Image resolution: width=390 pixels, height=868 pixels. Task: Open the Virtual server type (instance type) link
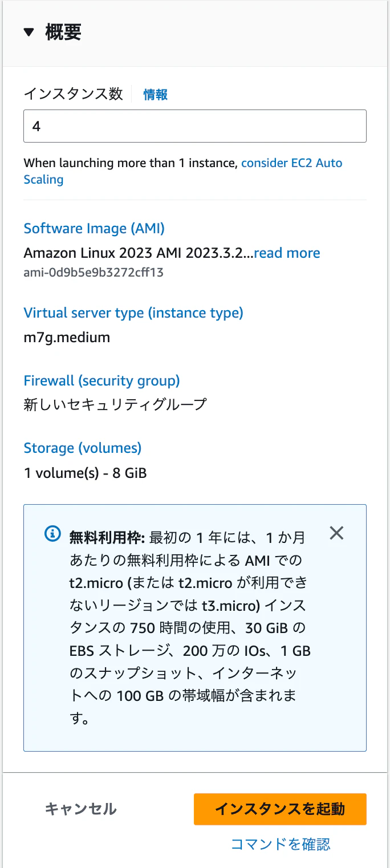pyautogui.click(x=133, y=313)
